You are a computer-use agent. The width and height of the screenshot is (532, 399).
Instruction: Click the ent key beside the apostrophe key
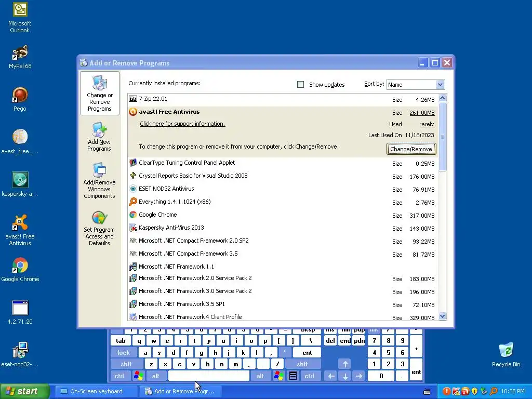tap(307, 353)
